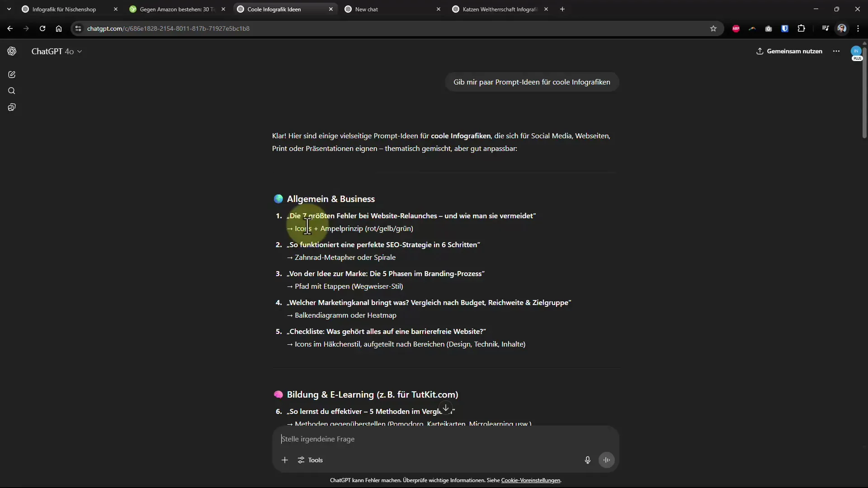Close the Katzen Weltherrschaft tab

pos(546,9)
